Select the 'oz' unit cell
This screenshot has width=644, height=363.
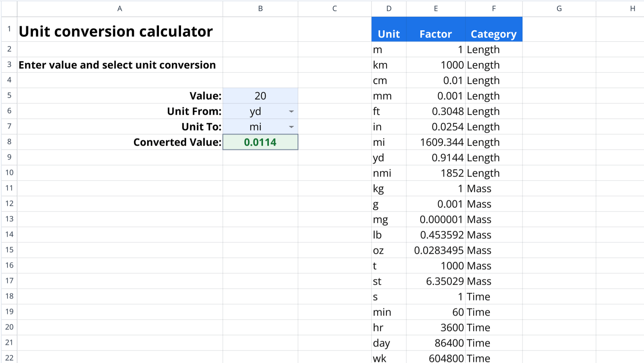(x=389, y=250)
